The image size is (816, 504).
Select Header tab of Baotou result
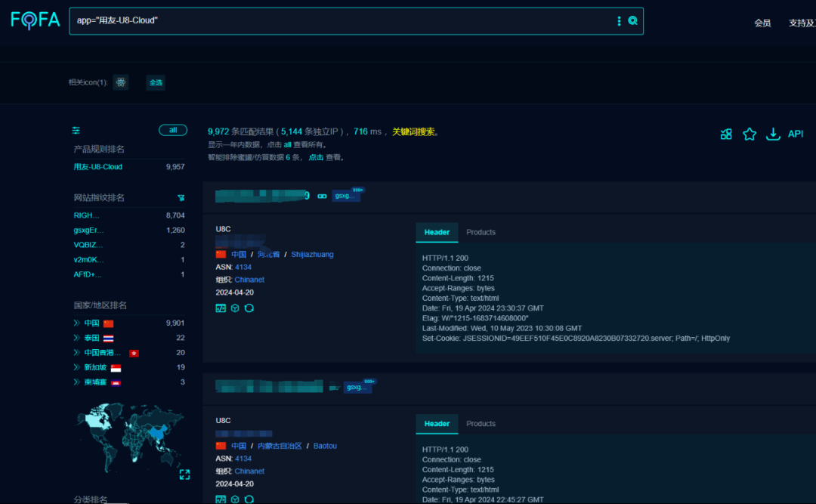tap(437, 424)
